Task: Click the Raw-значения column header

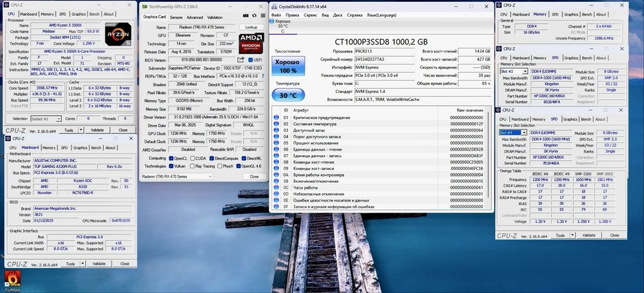Action: (470, 111)
